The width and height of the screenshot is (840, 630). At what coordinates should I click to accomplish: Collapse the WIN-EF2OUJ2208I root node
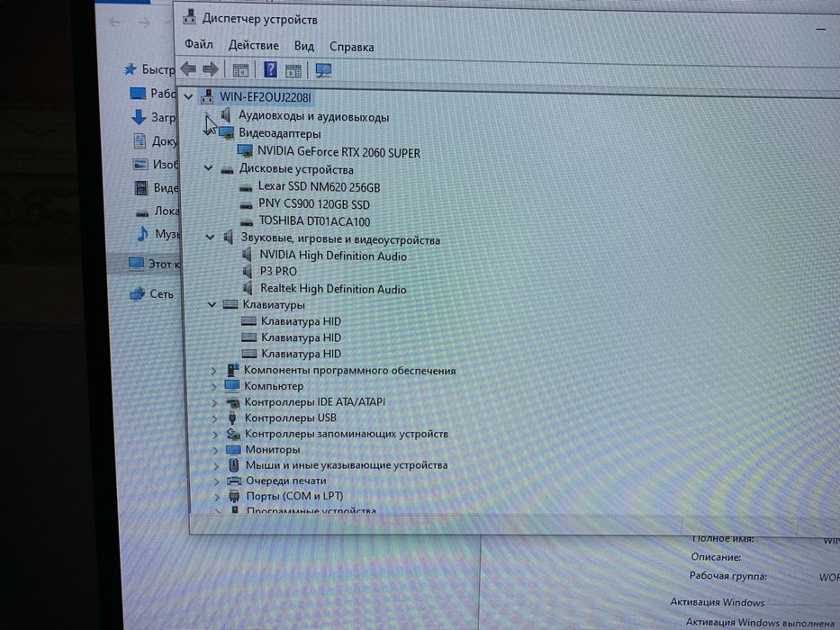[x=188, y=97]
